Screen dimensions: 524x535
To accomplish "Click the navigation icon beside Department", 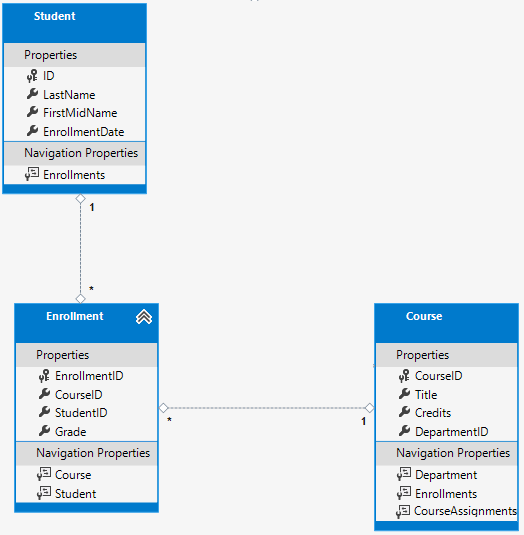I will pos(404,474).
